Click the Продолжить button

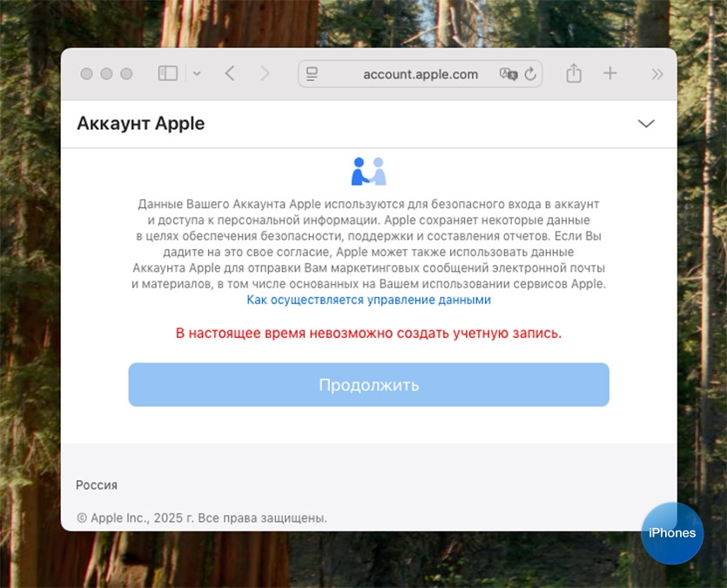pos(368,385)
